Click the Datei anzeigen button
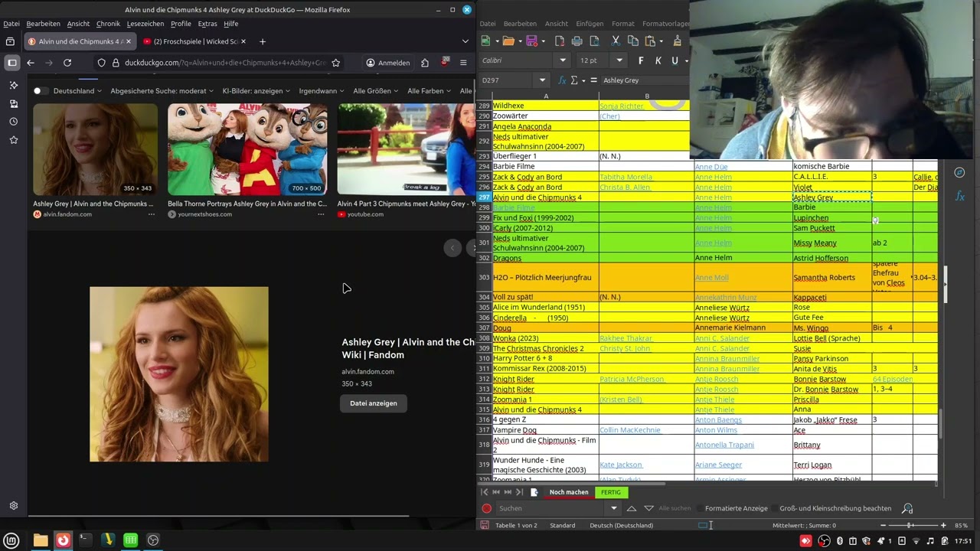980x551 pixels. (374, 403)
